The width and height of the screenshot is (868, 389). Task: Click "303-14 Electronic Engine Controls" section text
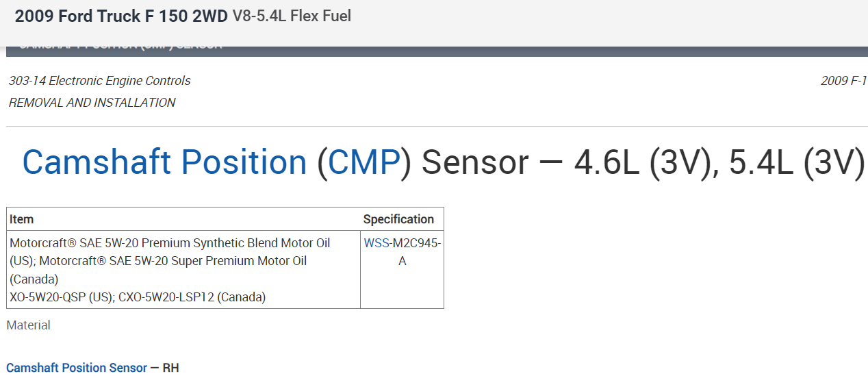coord(99,81)
